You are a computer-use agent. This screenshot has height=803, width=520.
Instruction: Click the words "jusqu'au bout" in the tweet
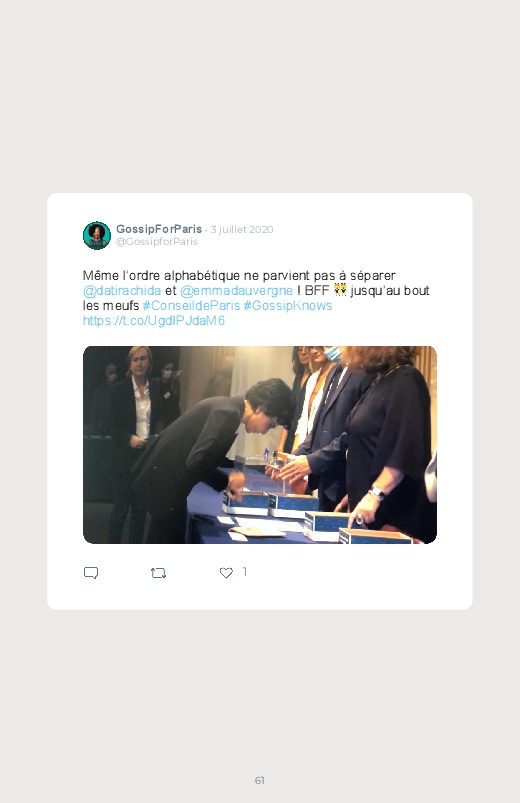coord(390,290)
